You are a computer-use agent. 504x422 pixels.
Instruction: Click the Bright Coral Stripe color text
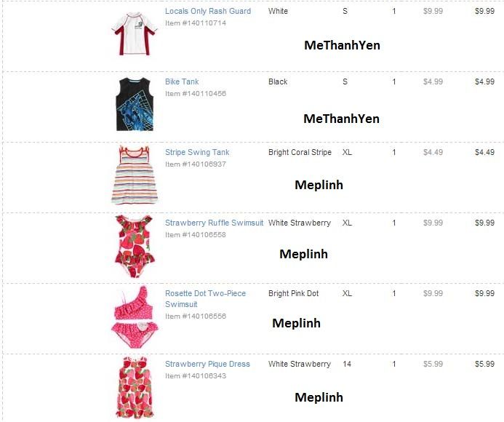[x=300, y=152]
